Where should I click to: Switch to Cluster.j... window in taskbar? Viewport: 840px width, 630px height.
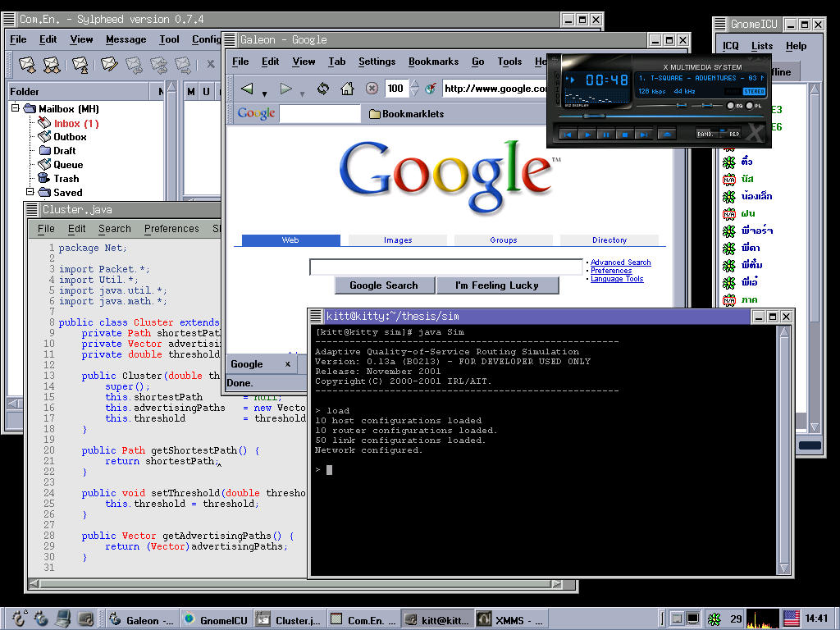289,620
